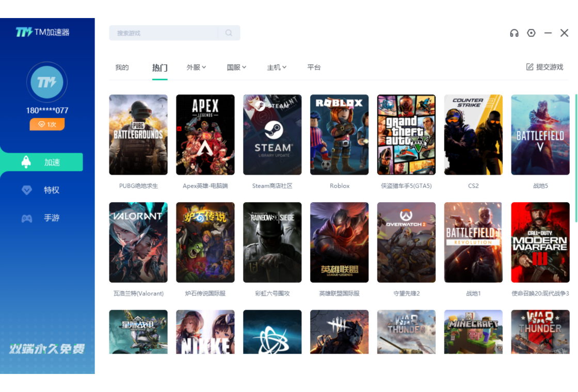Expand the 国服 dropdown

(x=236, y=68)
